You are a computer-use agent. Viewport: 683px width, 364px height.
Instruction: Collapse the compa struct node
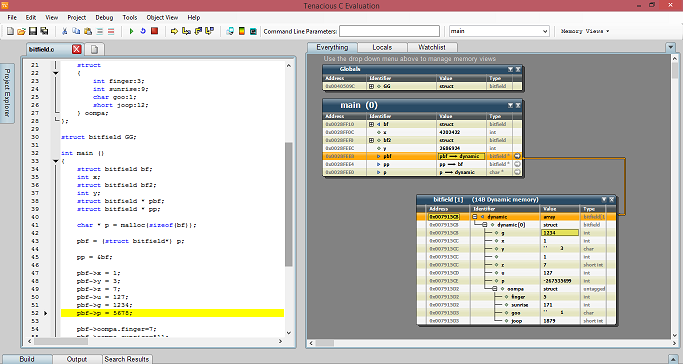pos(495,289)
